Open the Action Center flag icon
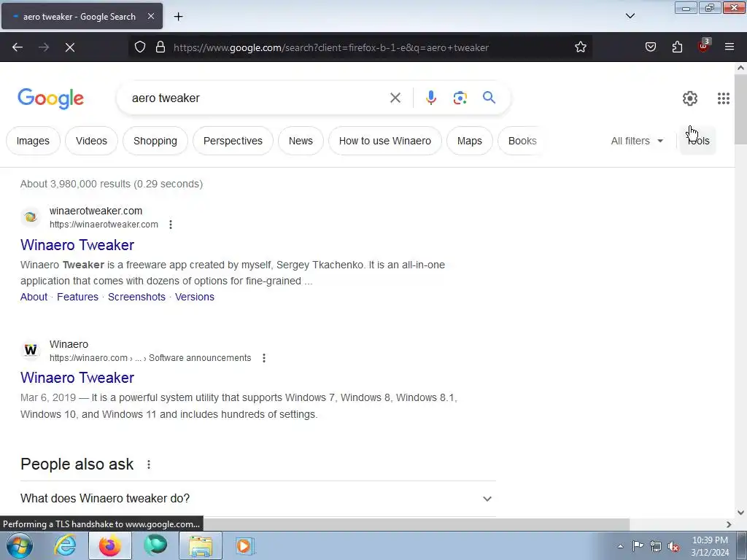This screenshot has width=747, height=560. (x=638, y=545)
